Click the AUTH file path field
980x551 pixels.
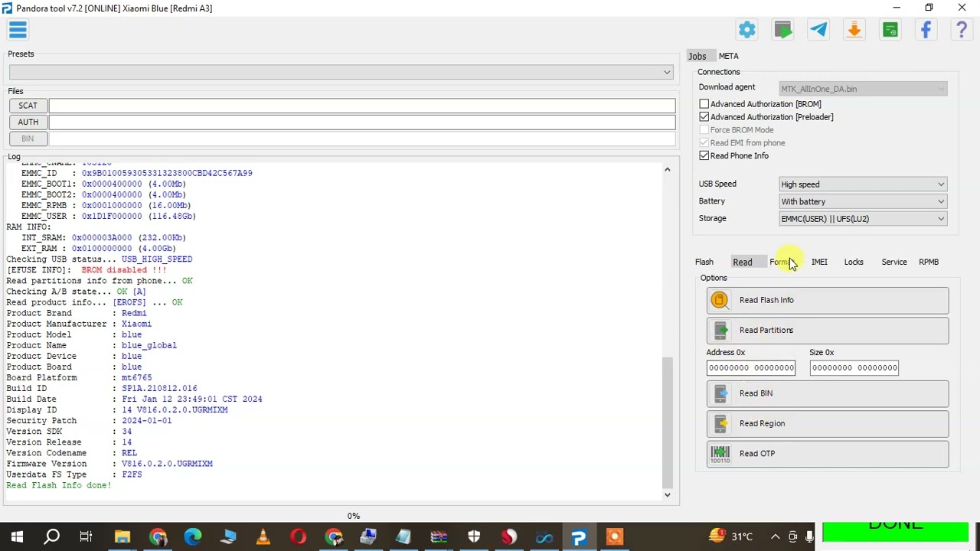coord(362,122)
